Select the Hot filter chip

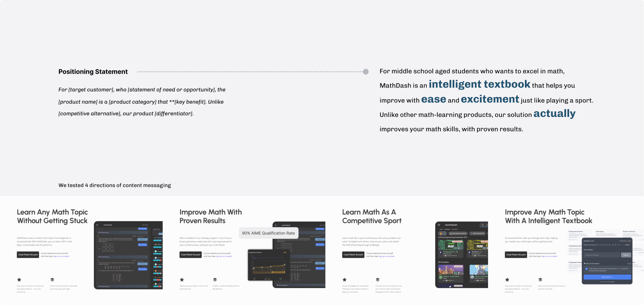tap(442, 233)
